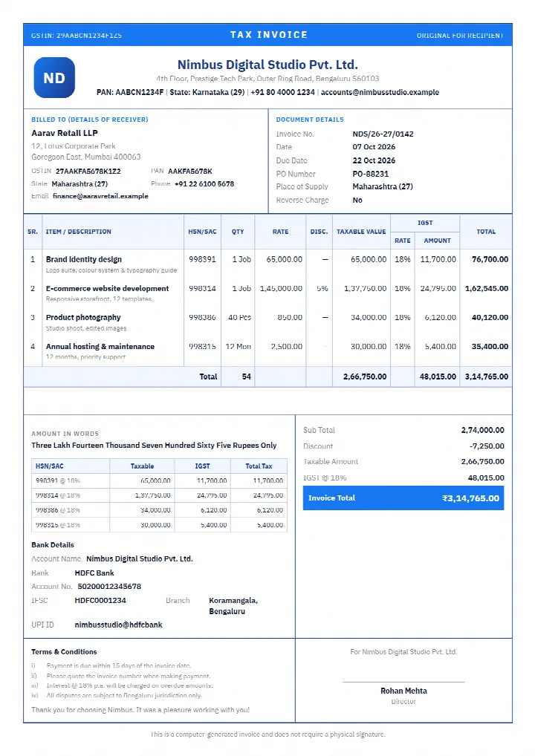Image resolution: width=535 pixels, height=756 pixels.
Task: Click the HSN/SAC column header in items table
Action: 202,232
